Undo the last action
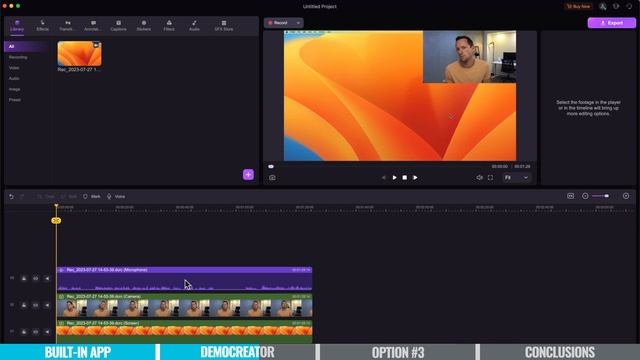640x360 pixels. 11,196
